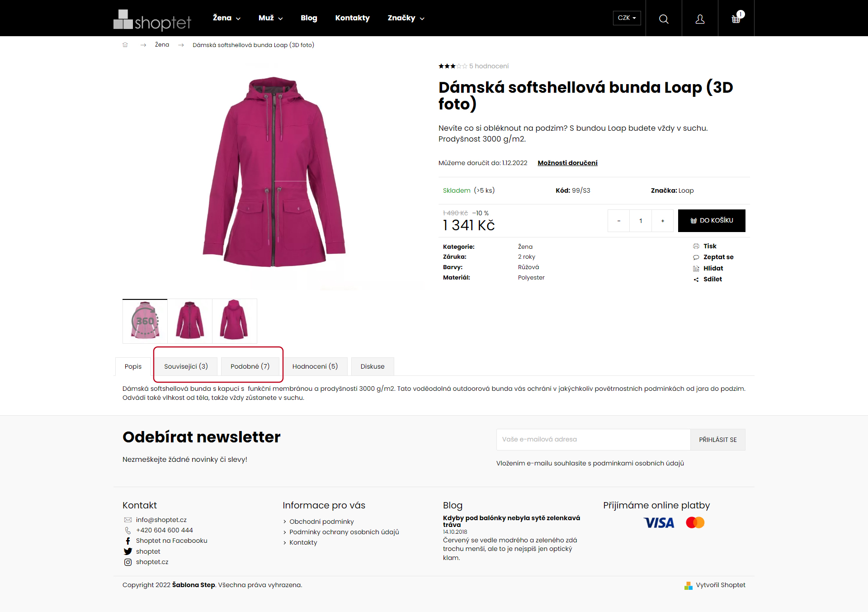Open the blog article about zelenkavá tráva
Screen dimensions: 868x612
511,521
